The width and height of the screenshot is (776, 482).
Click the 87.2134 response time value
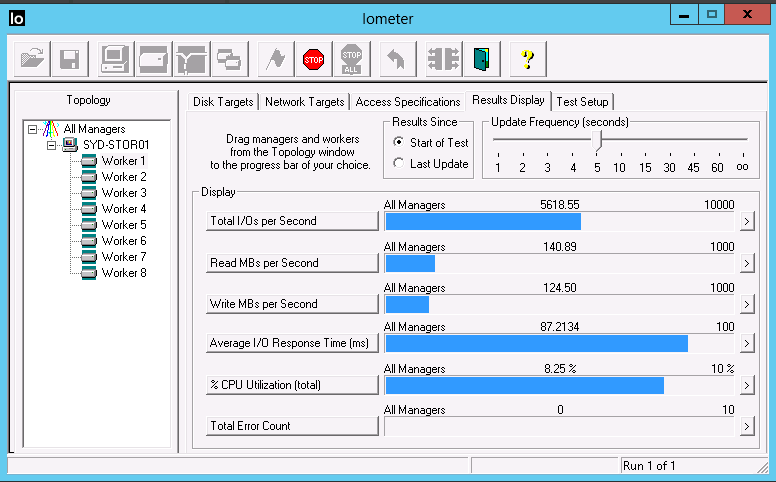560,327
